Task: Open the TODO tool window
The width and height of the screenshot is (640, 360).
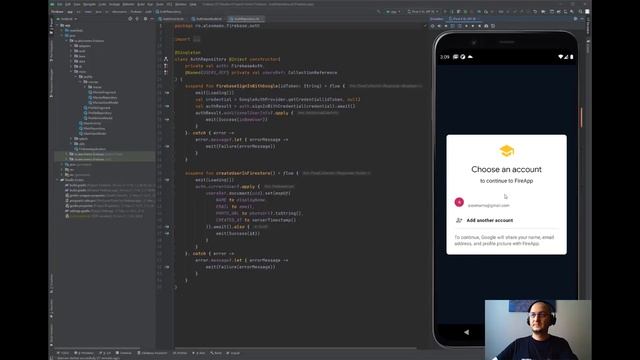Action: pyautogui.click(x=64, y=353)
